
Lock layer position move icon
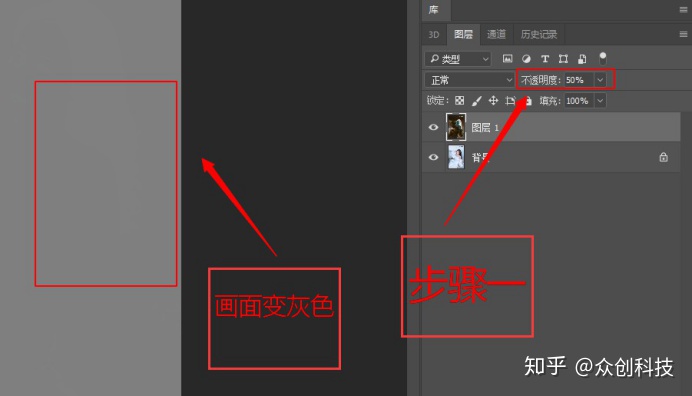point(493,101)
